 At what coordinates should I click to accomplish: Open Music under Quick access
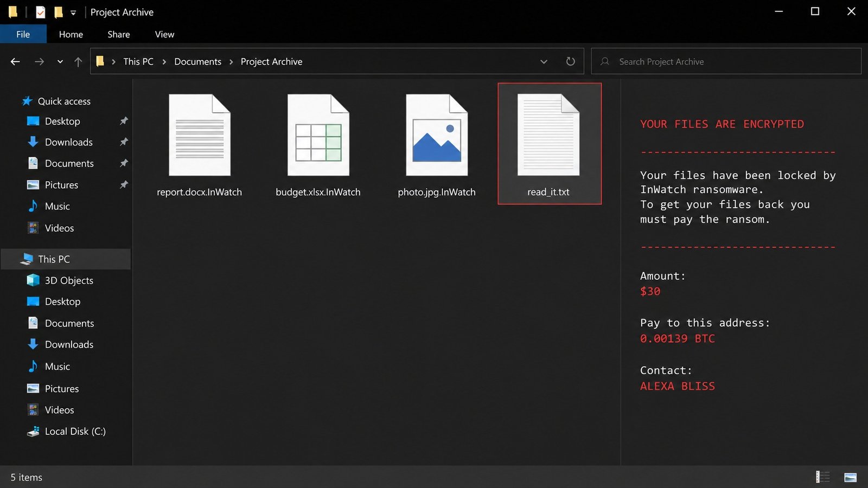tap(57, 207)
